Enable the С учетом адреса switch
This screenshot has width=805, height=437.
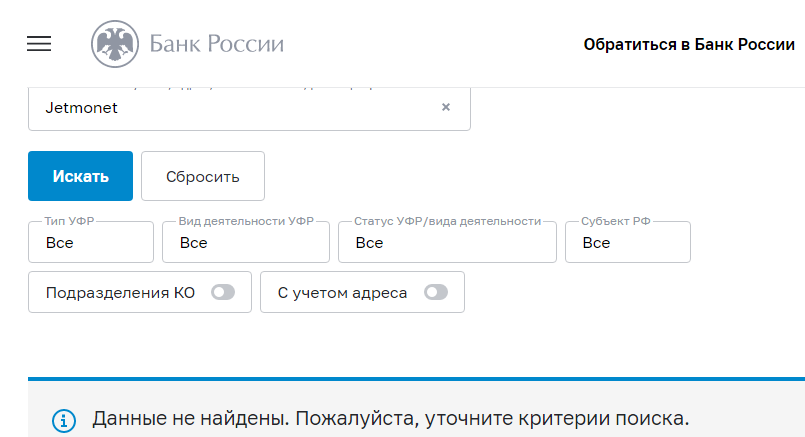coord(436,292)
